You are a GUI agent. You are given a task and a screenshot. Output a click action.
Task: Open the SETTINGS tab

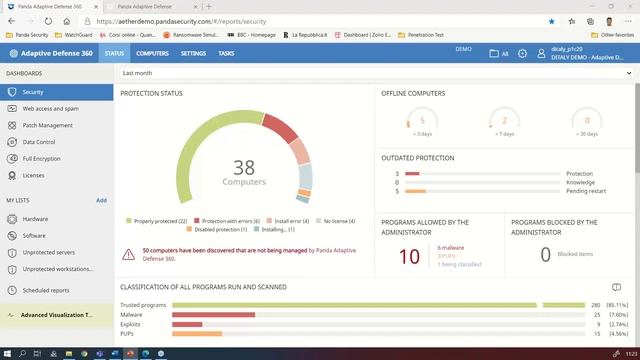193,53
